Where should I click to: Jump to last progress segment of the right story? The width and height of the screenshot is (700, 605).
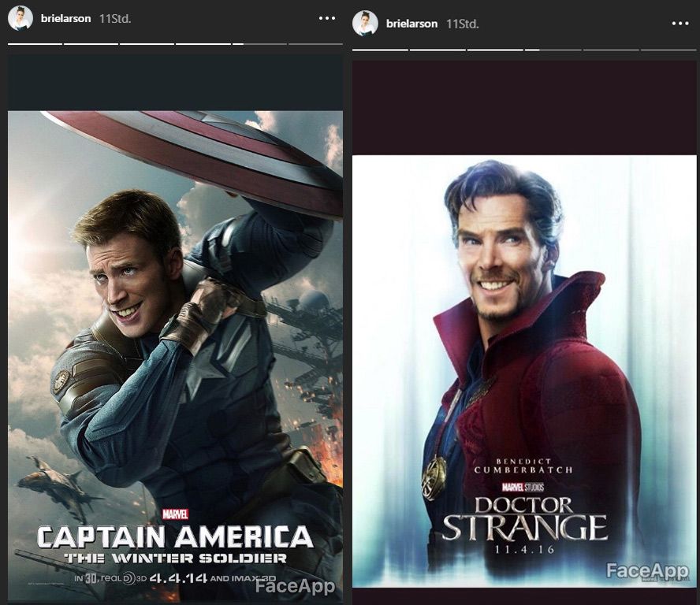[668, 50]
